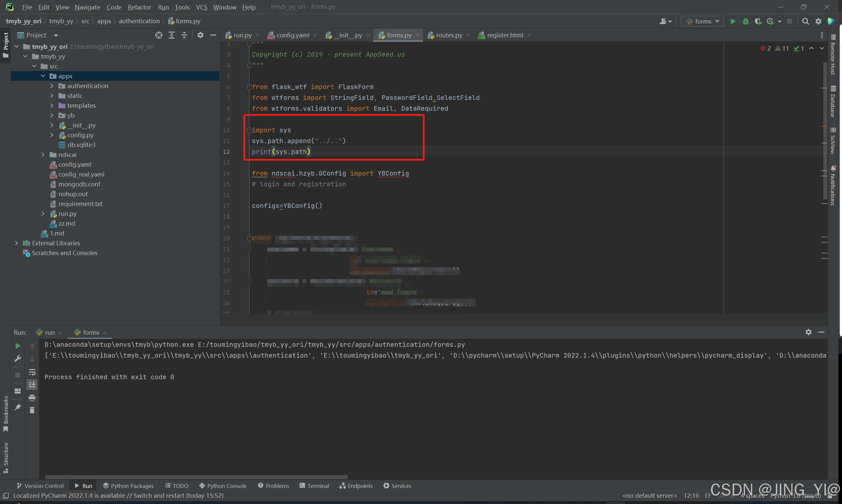
Task: Open the Services tool window
Action: pos(397,486)
